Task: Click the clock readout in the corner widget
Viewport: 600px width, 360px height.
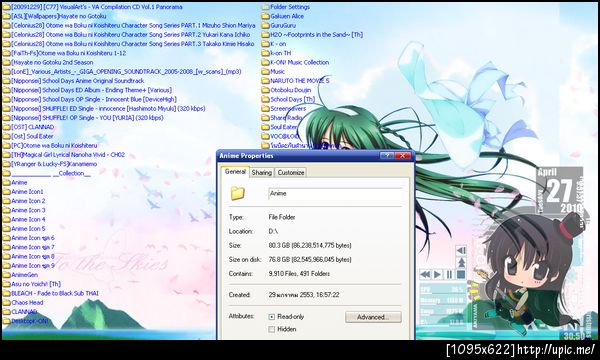Action: click(x=574, y=336)
